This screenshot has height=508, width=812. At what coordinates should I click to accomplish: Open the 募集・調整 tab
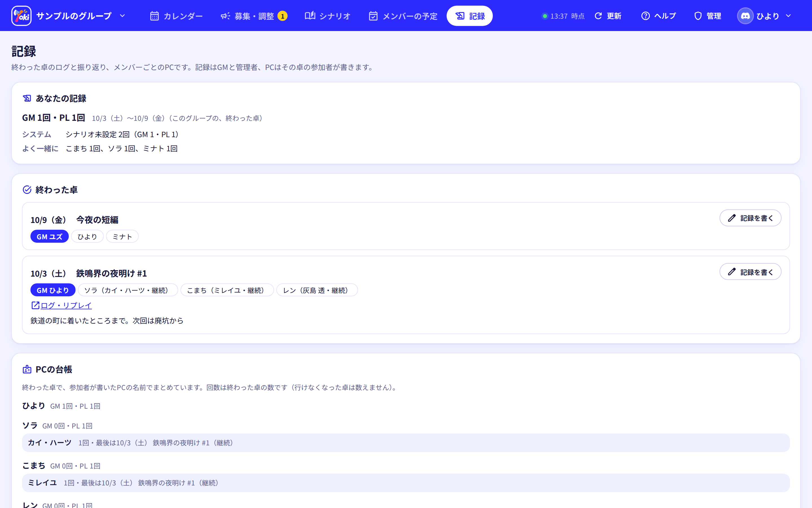tap(254, 16)
